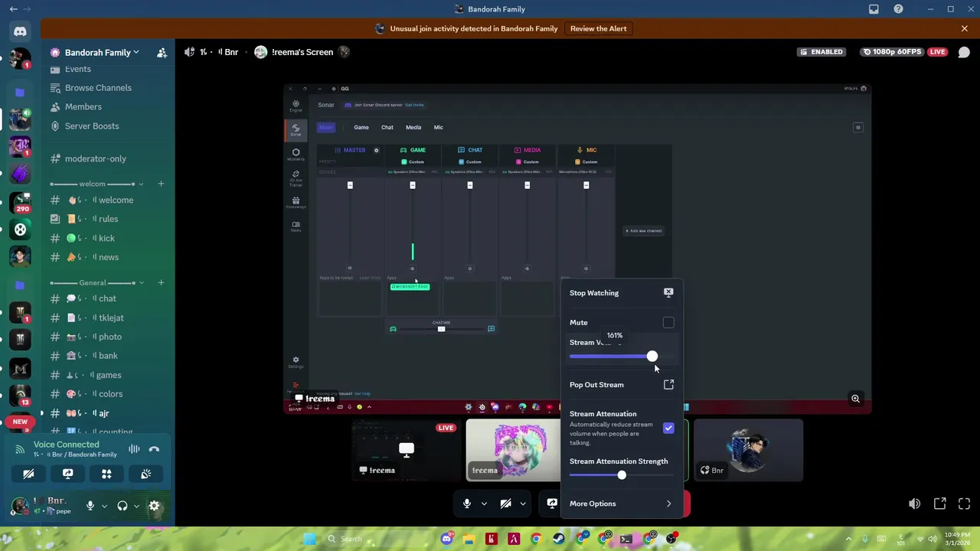Open the chat bubble icon at top right
The width and height of the screenshot is (980, 551).
(x=964, y=52)
